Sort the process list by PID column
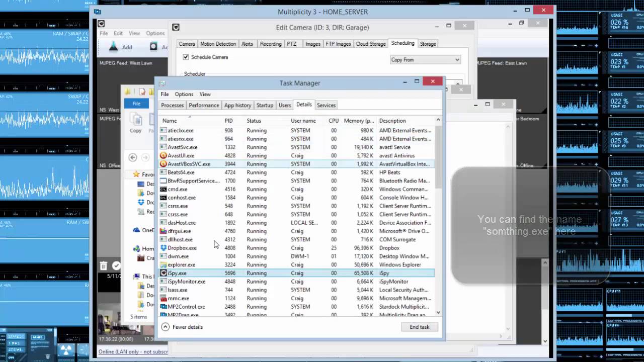This screenshot has width=644, height=362. pos(228,121)
